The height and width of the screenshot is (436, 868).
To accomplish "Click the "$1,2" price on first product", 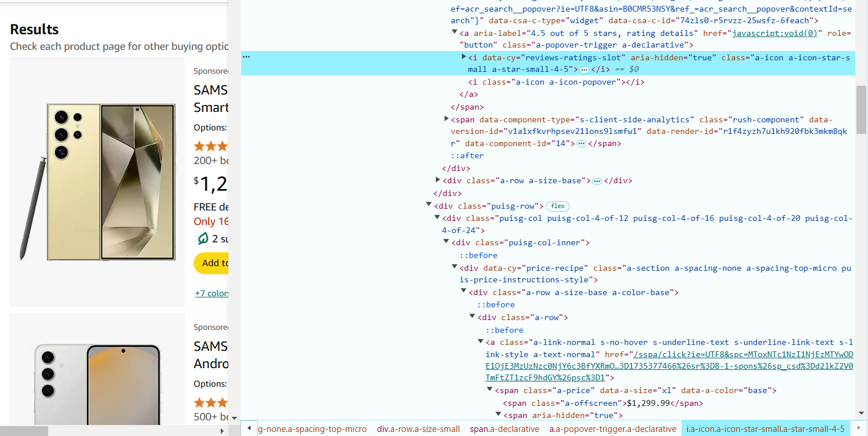I will [211, 184].
